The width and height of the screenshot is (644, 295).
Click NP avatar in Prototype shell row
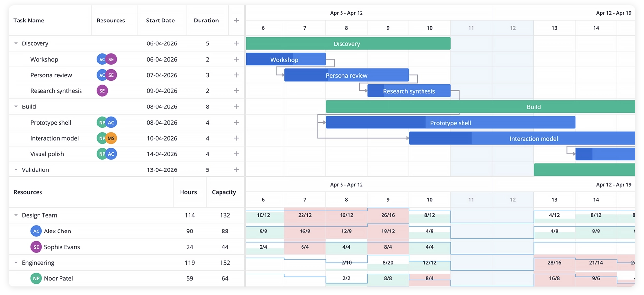(x=101, y=123)
